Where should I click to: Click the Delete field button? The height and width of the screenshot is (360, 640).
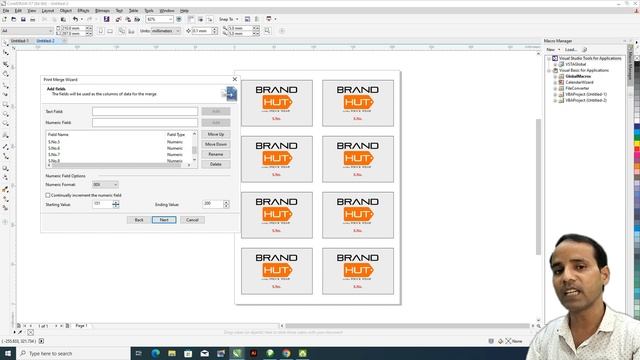[216, 164]
